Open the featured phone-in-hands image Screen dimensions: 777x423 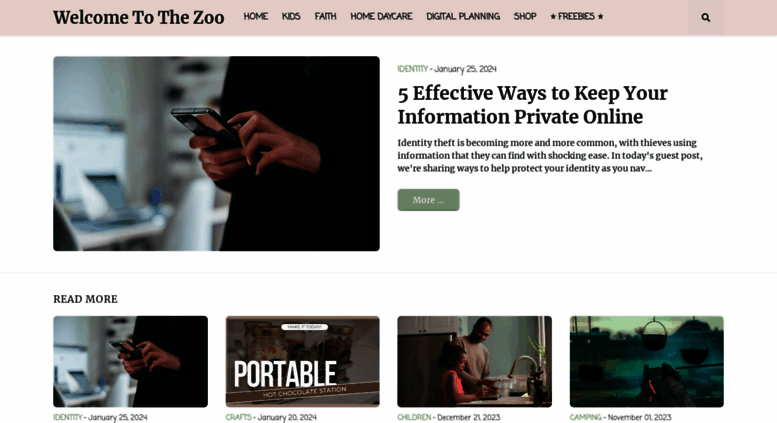click(x=217, y=154)
